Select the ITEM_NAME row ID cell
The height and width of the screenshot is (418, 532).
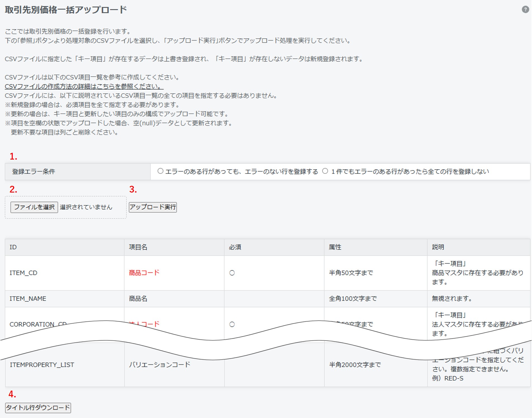pyautogui.click(x=28, y=298)
